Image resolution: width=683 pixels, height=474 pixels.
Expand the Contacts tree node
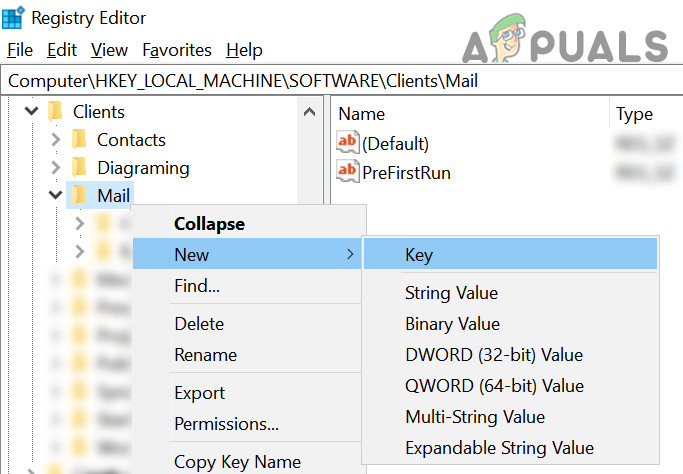coord(56,140)
